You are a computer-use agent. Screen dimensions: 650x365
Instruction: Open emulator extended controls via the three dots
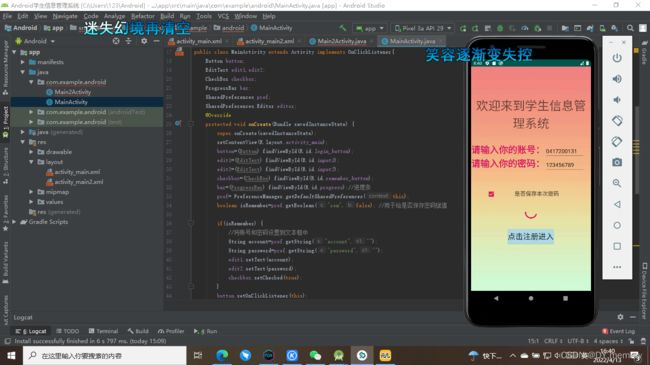click(x=617, y=267)
